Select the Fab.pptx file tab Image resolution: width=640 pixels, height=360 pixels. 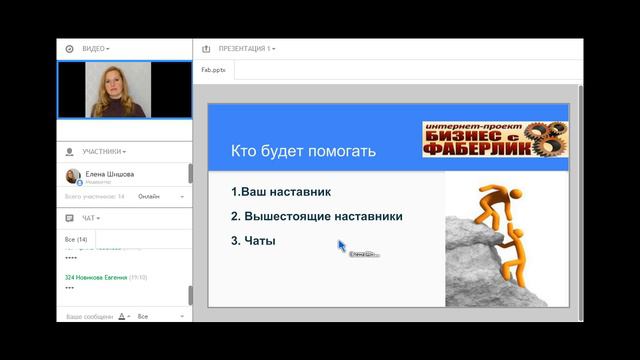(x=213, y=70)
